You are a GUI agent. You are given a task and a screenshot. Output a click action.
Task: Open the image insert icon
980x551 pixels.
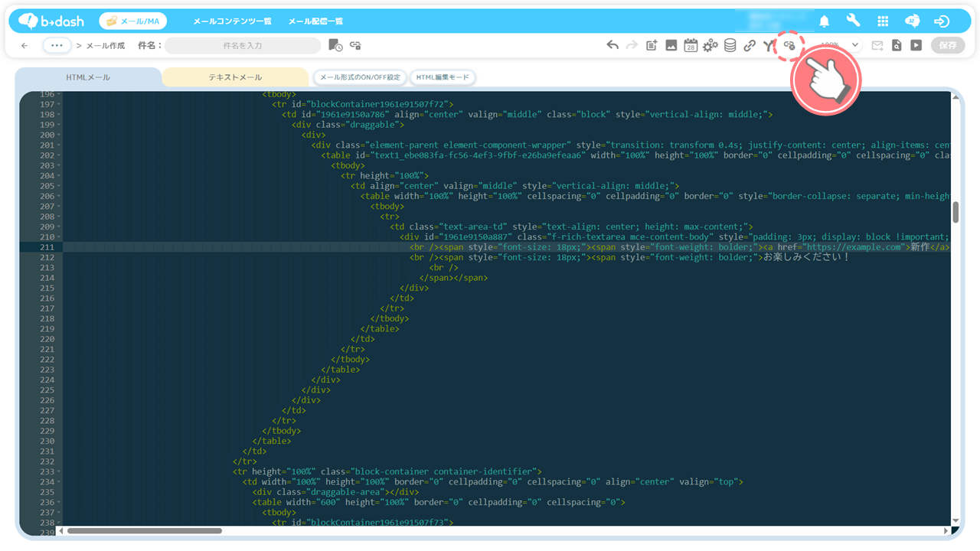pyautogui.click(x=671, y=45)
